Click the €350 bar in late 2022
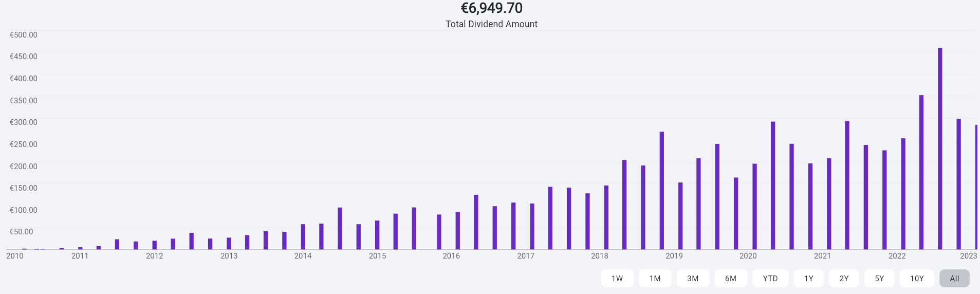The image size is (980, 294). (921, 172)
